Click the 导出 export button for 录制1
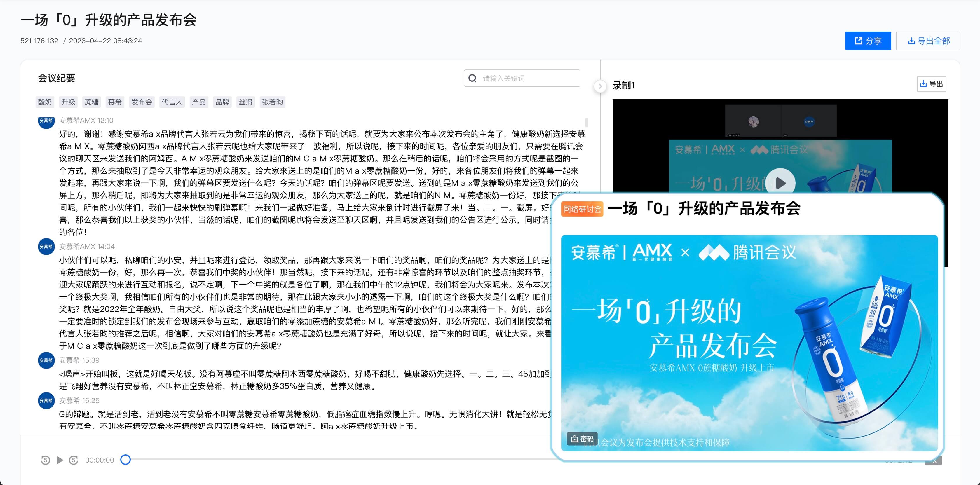The width and height of the screenshot is (980, 485). click(x=931, y=84)
